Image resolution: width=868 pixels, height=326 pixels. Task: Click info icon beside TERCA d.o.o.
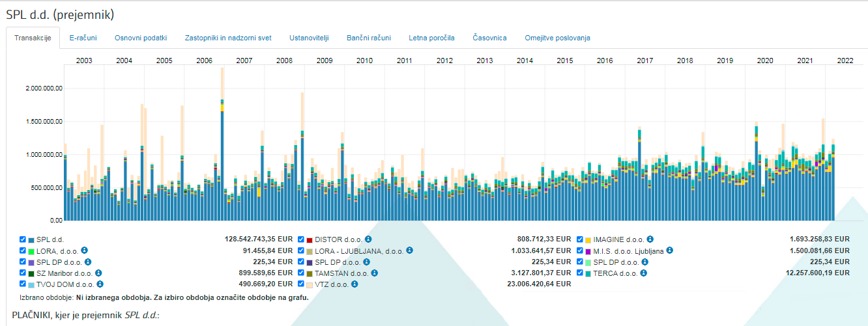point(644,273)
